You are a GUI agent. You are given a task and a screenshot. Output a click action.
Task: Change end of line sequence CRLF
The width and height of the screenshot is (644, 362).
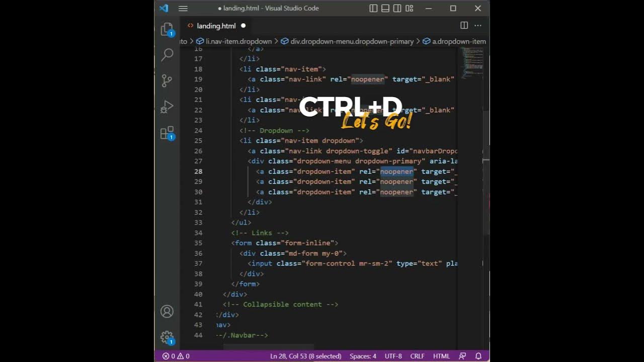(417, 356)
